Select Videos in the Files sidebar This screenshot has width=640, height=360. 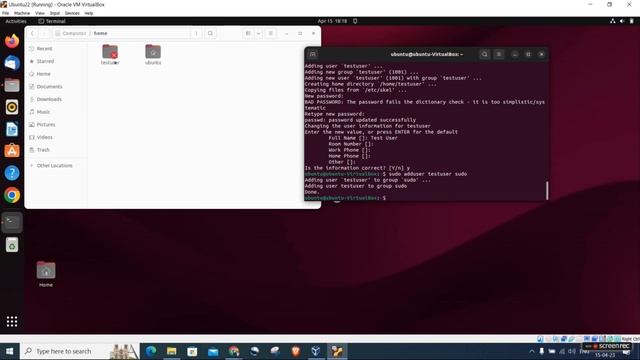[56, 137]
